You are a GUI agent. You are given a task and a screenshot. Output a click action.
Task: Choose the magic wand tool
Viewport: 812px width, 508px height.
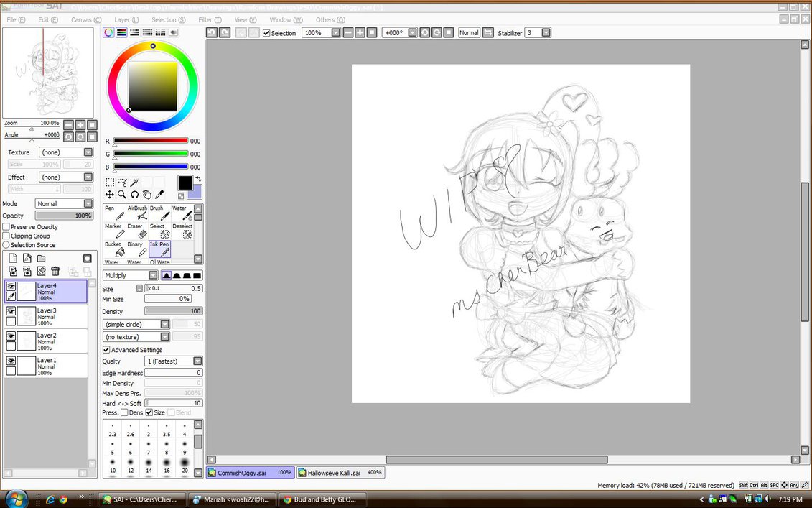(134, 182)
